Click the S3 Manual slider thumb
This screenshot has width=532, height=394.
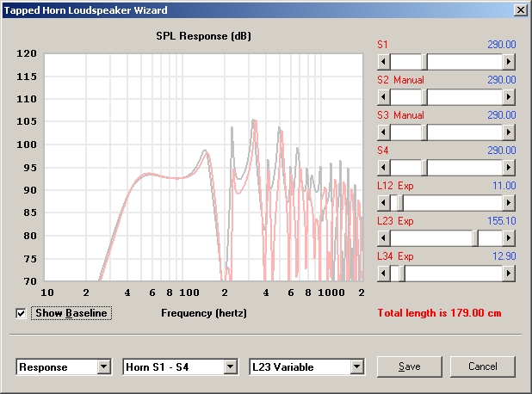click(x=424, y=132)
